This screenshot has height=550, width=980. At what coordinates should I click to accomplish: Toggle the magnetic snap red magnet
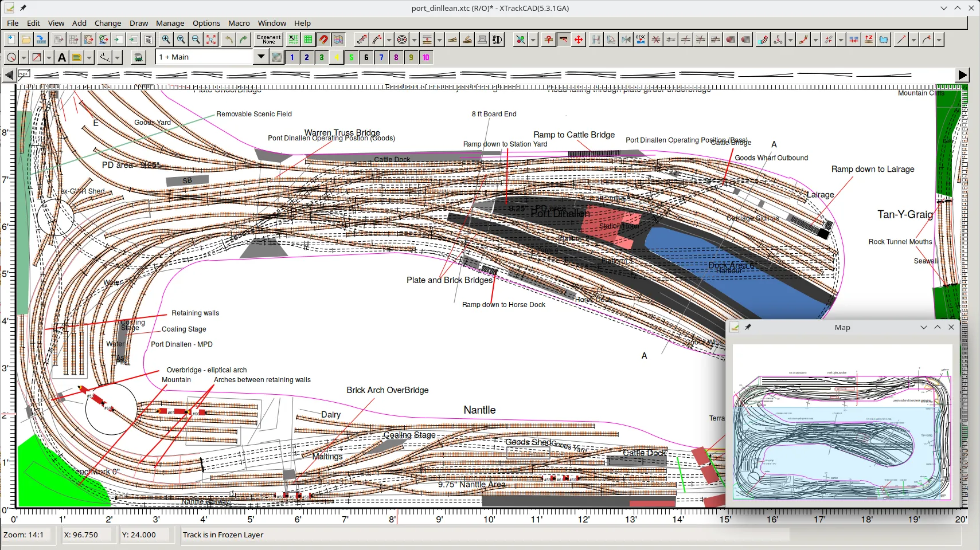pos(323,40)
